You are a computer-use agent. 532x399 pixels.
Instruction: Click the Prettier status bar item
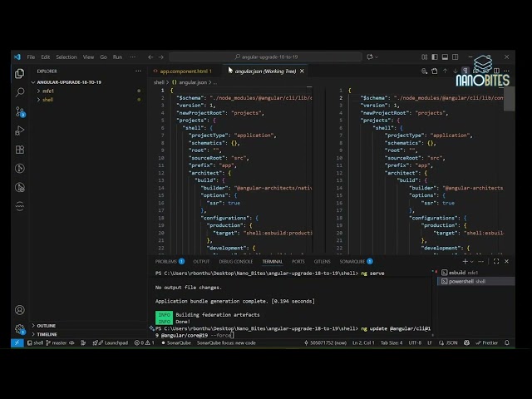click(x=486, y=342)
